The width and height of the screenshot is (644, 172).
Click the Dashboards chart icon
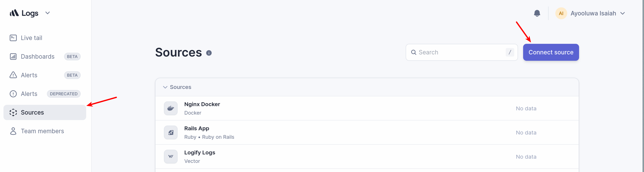[x=13, y=57]
